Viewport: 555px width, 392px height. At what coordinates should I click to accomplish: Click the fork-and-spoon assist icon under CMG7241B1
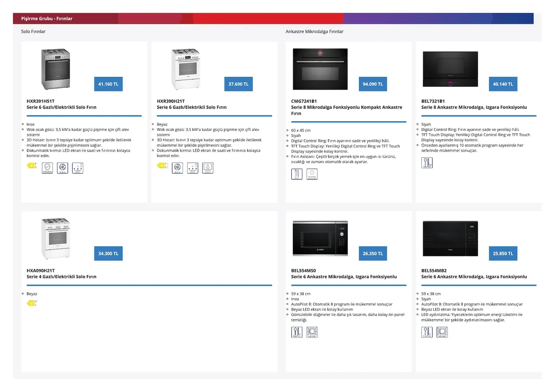[x=296, y=174]
